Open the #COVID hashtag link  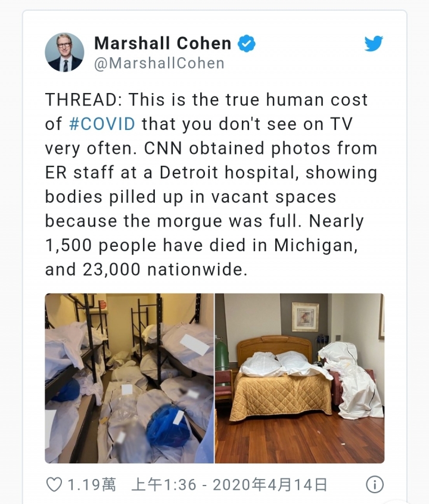pos(102,124)
